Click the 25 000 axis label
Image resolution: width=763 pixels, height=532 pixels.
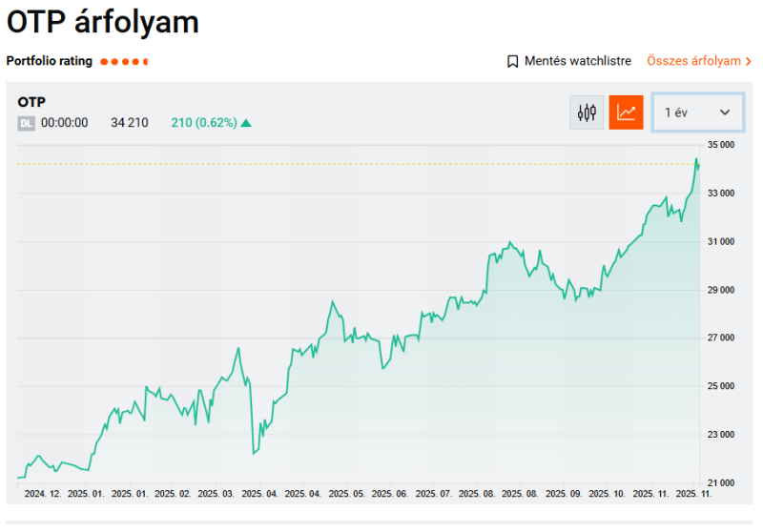[721, 386]
